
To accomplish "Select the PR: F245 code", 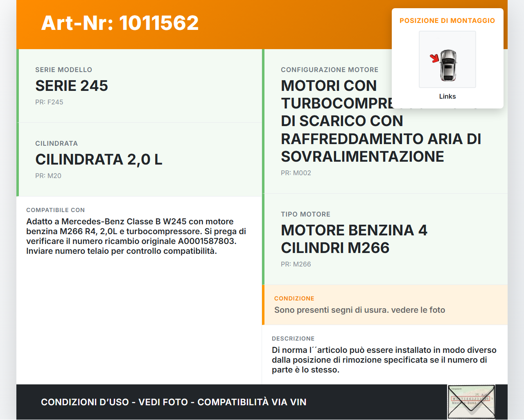I will coord(49,102).
